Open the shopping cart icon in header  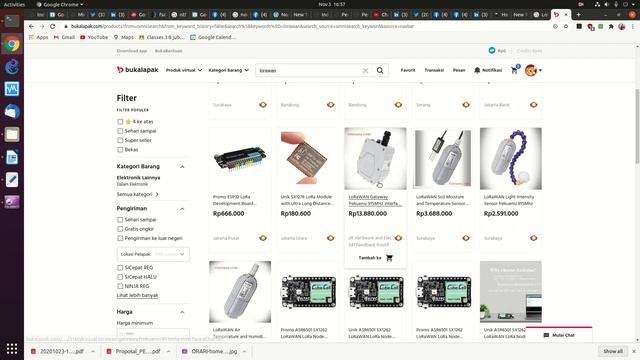pyautogui.click(x=515, y=70)
